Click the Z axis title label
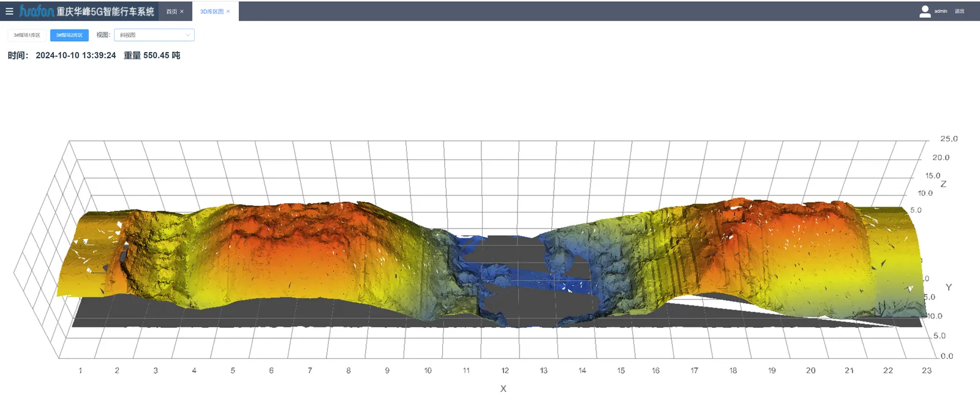Image resolution: width=980 pixels, height=400 pixels. tap(943, 184)
